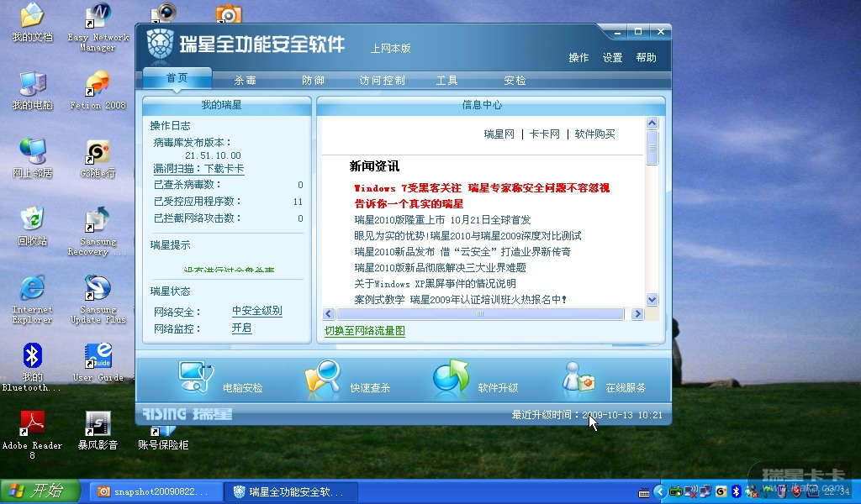Viewport: 861px width, 504px height.
Task: Expand hidden tray icons arrow
Action: 660,491
